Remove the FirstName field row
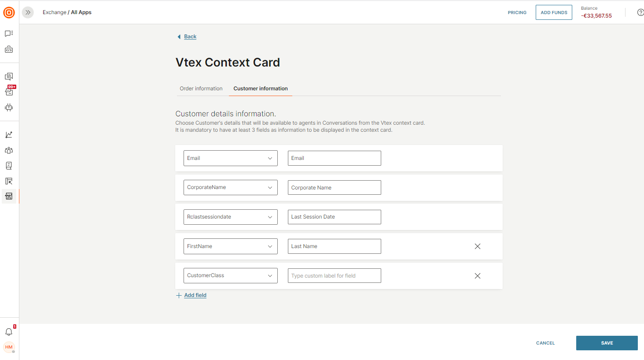This screenshot has width=644, height=360. tap(477, 246)
